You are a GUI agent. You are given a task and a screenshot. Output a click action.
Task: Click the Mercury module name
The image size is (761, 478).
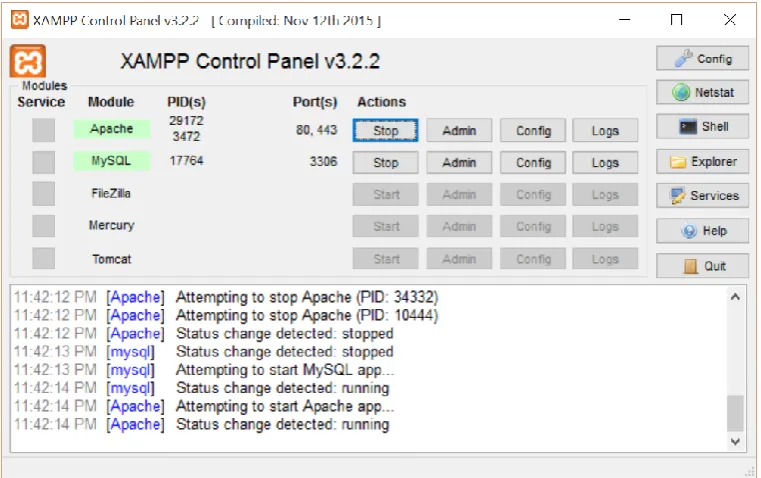[111, 225]
